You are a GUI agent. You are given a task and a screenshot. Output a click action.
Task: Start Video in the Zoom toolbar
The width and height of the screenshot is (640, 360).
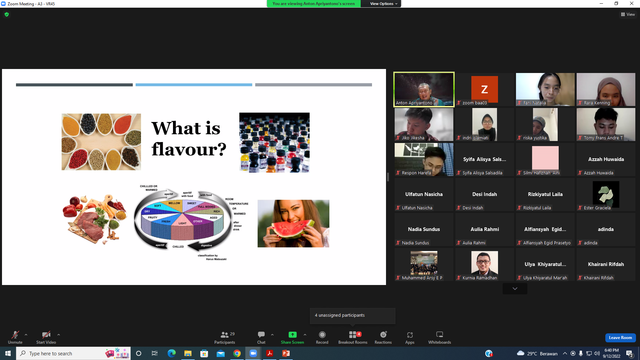coord(46,337)
